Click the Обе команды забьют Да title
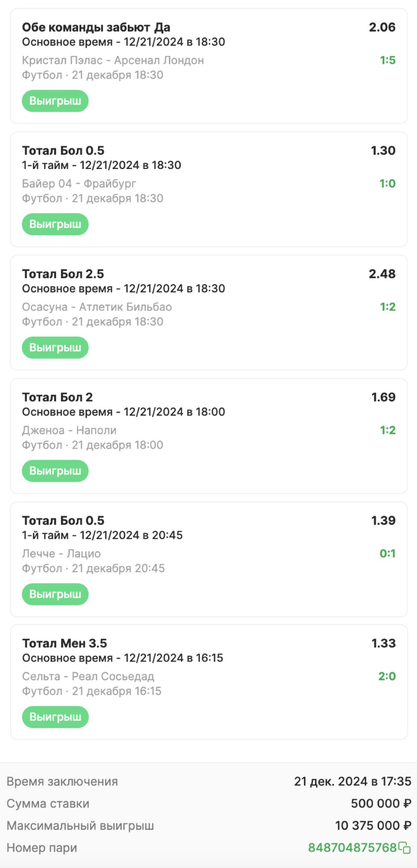417x868 pixels. (96, 27)
